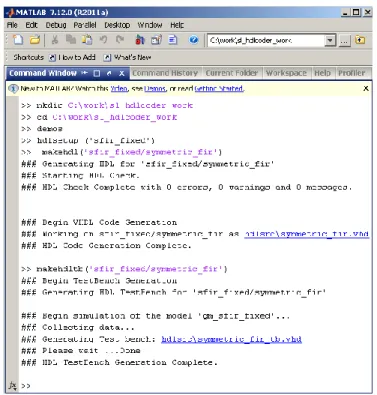Open the hdlsrc\symmetric_fir_tb.vhd link
Screen dimensions: 377x395
[231, 339]
